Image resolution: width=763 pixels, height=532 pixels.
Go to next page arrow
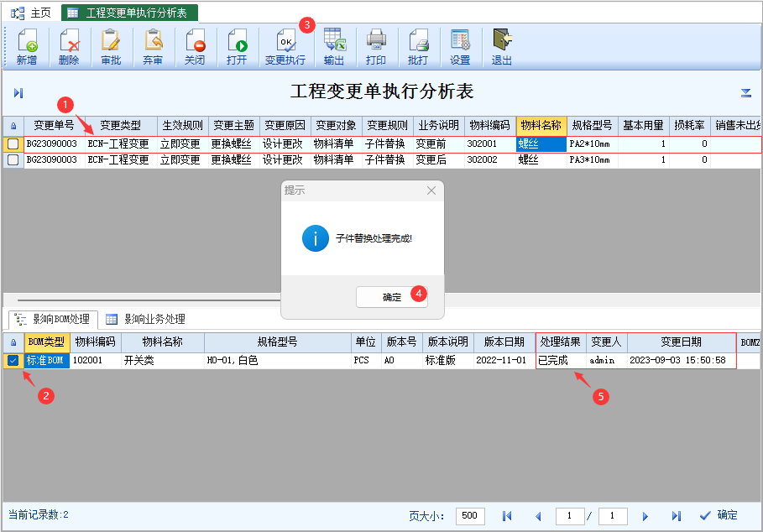[x=645, y=516]
